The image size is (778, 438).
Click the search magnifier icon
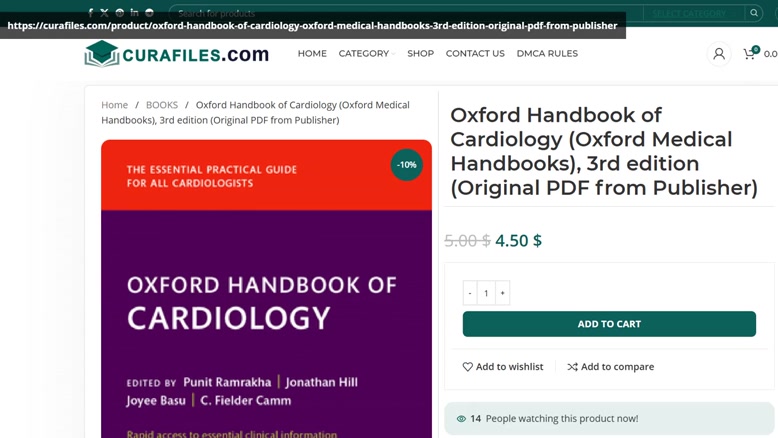point(754,13)
